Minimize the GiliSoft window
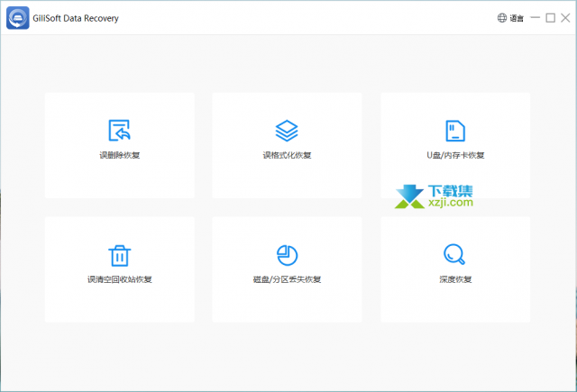The image size is (577, 392). click(x=535, y=18)
